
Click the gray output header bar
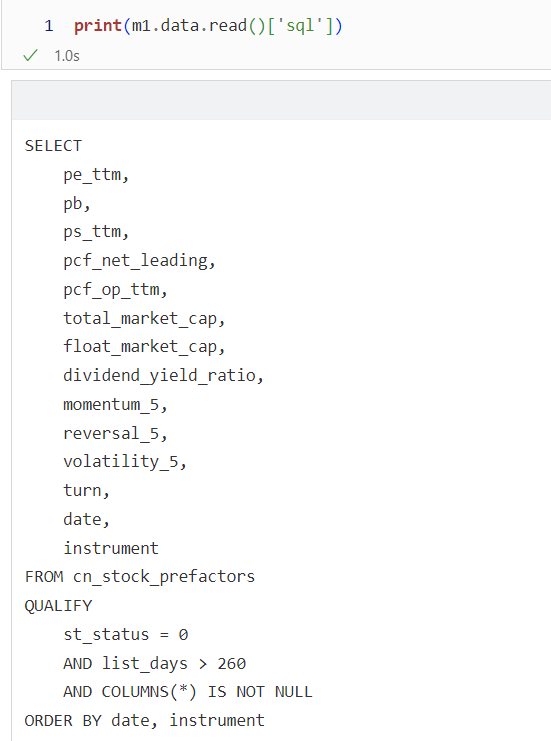tap(281, 100)
